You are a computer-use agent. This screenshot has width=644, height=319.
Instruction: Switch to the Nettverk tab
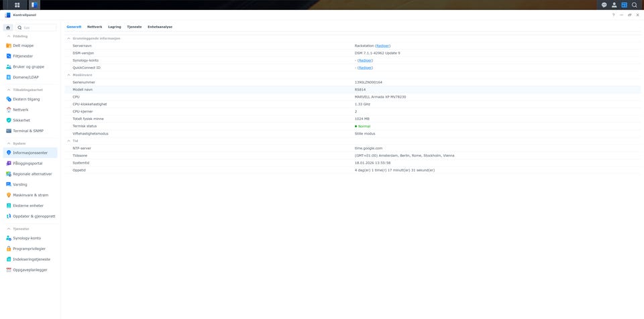click(95, 27)
